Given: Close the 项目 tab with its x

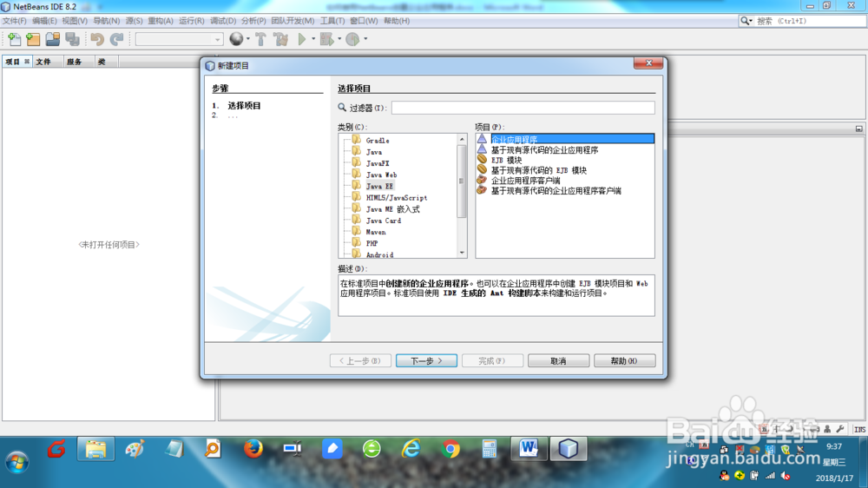Looking at the screenshot, I should point(27,62).
